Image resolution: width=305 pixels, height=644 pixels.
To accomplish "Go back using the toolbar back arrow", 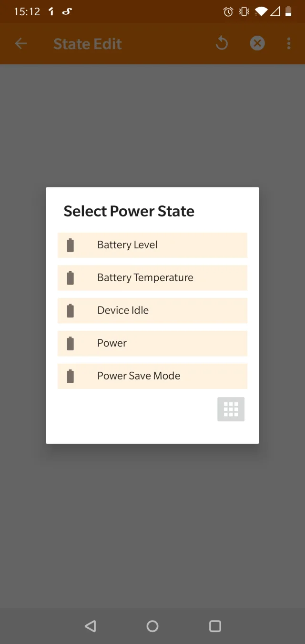I will click(21, 43).
